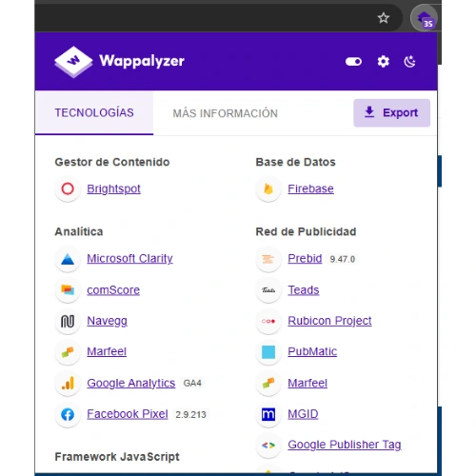
Task: Click the Wappalyzer extension toolbar icon
Action: point(425,18)
